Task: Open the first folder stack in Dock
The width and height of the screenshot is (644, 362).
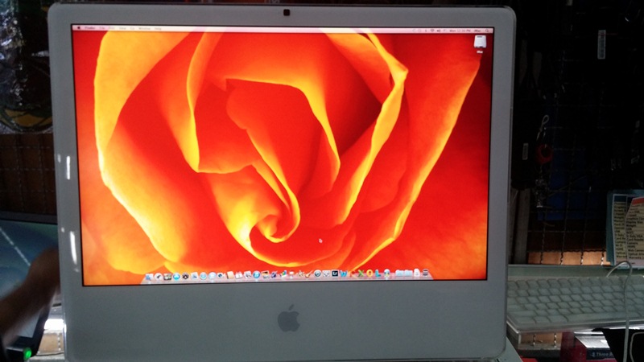Action: [x=399, y=273]
